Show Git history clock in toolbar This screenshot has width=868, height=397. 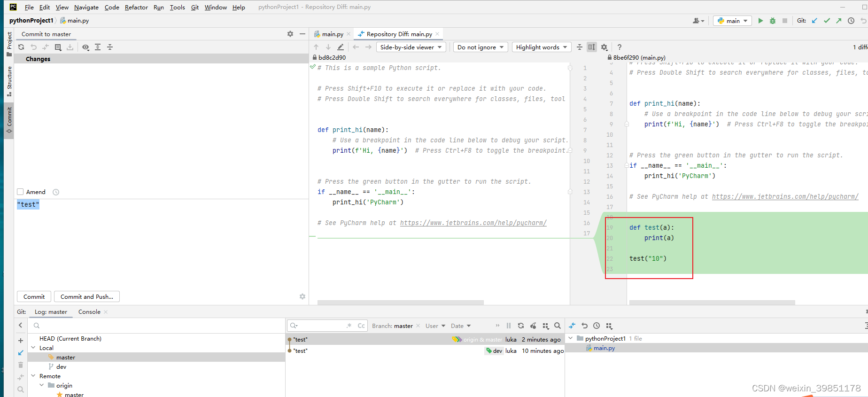pyautogui.click(x=851, y=21)
